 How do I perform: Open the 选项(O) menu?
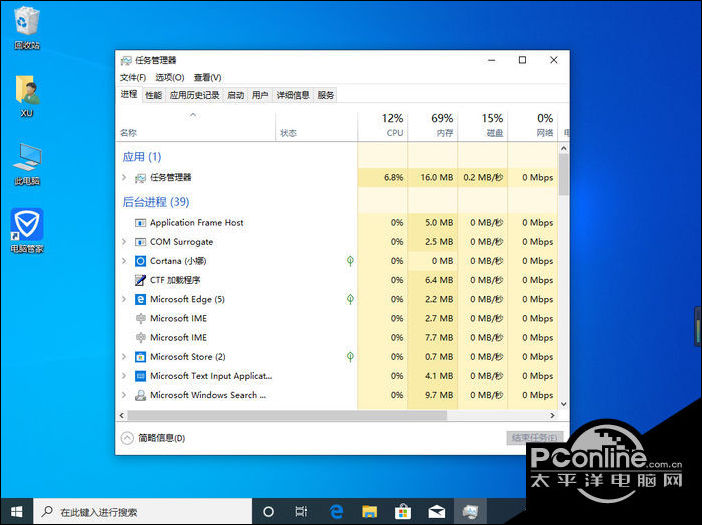point(170,77)
